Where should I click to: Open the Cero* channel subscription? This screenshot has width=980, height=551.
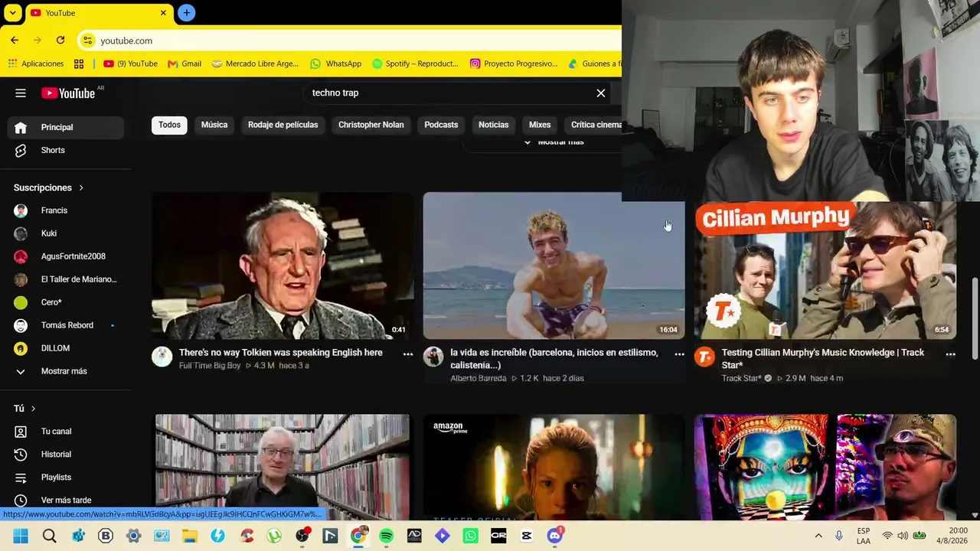[65, 302]
